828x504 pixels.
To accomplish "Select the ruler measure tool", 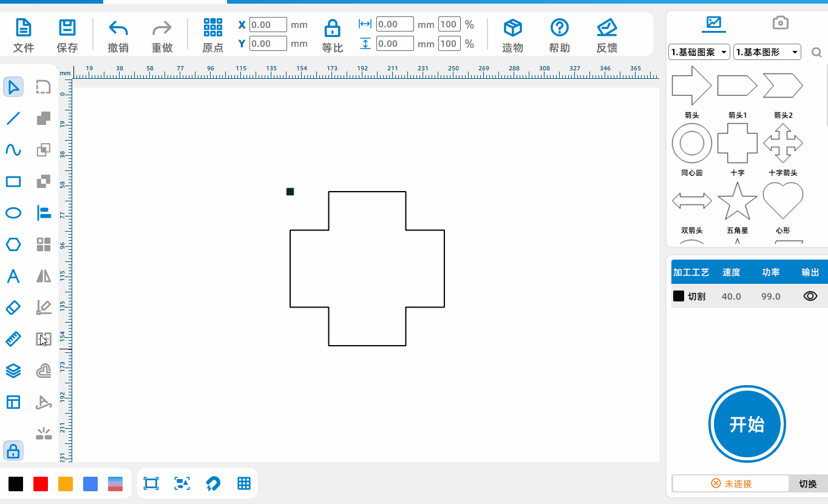I will 13,338.
